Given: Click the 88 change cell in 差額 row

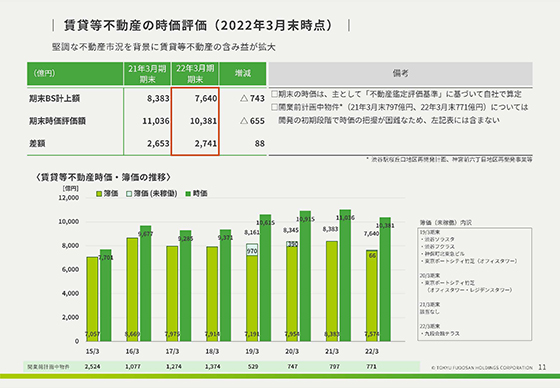Looking at the screenshot, I should (x=260, y=144).
